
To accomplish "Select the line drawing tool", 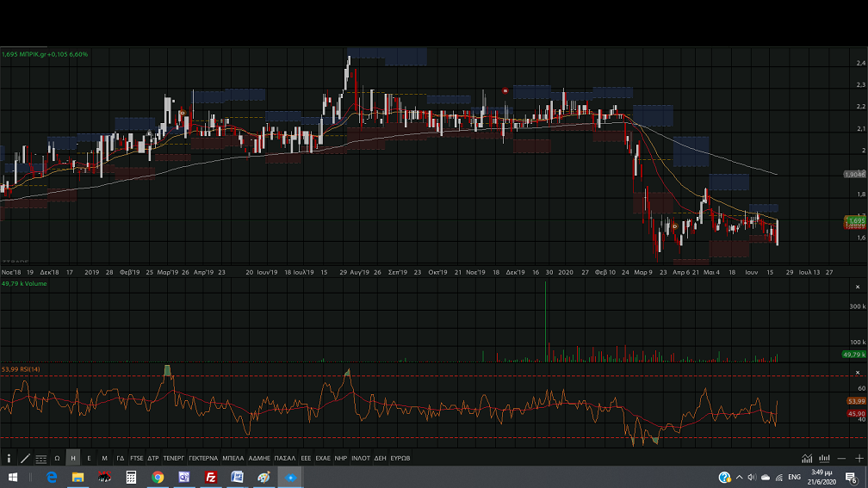I will click(x=25, y=459).
